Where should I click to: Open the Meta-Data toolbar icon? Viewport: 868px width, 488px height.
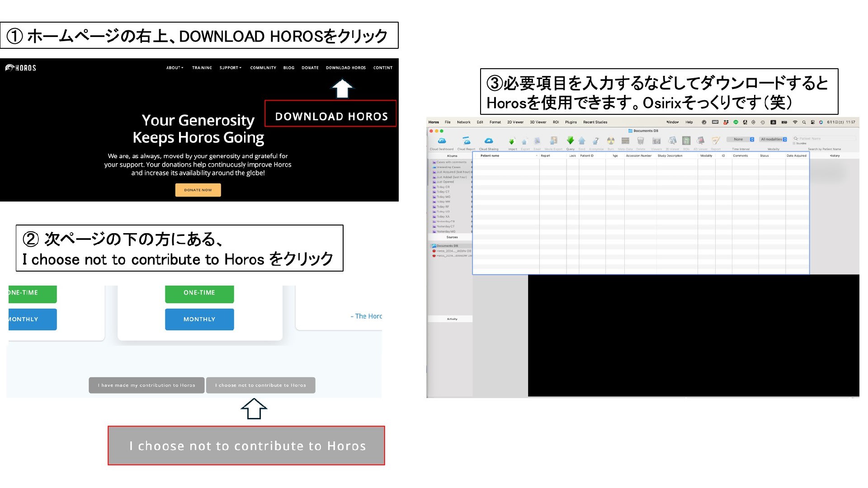point(626,141)
